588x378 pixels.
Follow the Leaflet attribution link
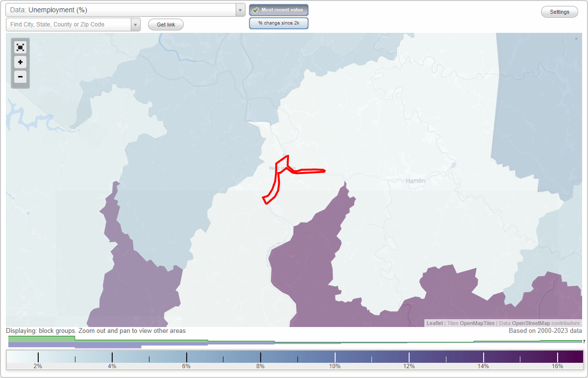click(x=434, y=323)
